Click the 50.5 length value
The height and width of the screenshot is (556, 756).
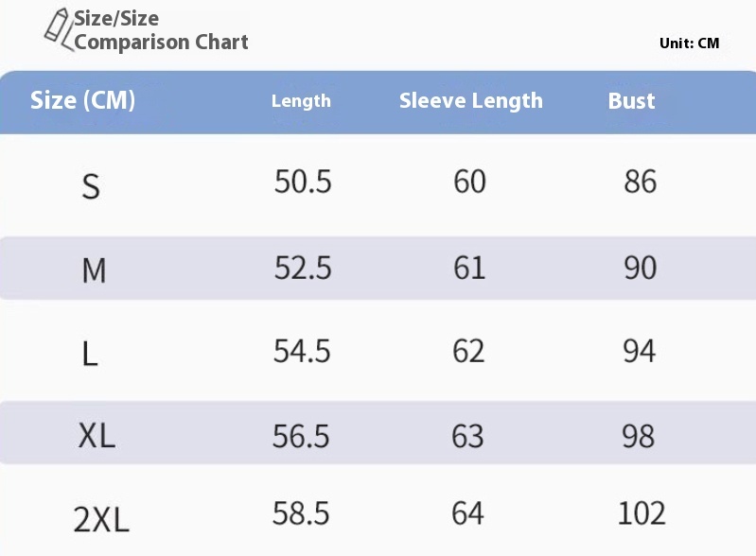pyautogui.click(x=303, y=182)
